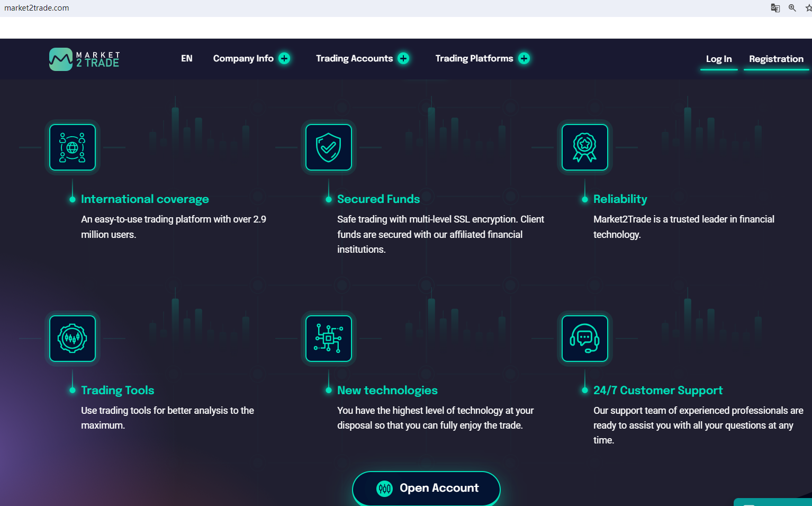Bookmark this page with the star icon

pyautogui.click(x=808, y=8)
